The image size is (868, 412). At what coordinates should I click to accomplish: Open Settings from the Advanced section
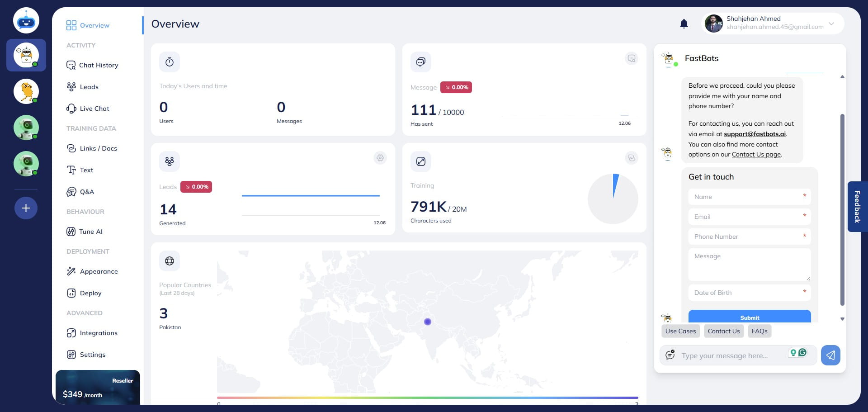tap(92, 355)
